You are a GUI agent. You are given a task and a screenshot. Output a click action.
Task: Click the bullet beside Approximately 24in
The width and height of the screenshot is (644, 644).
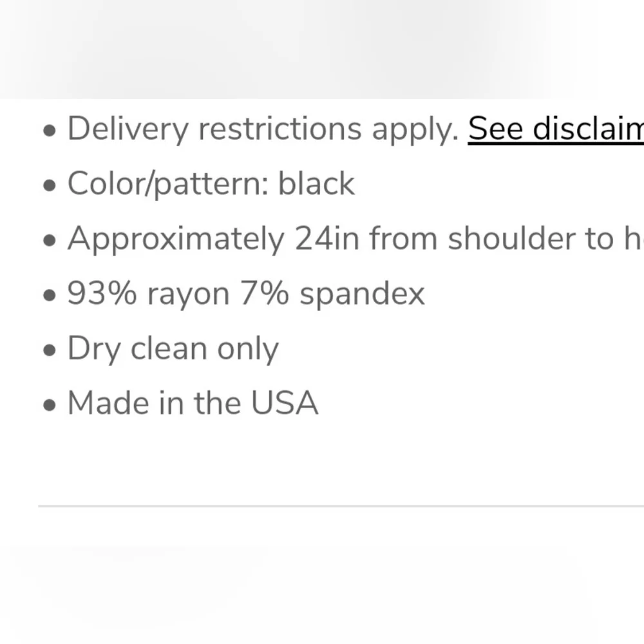[50, 241]
